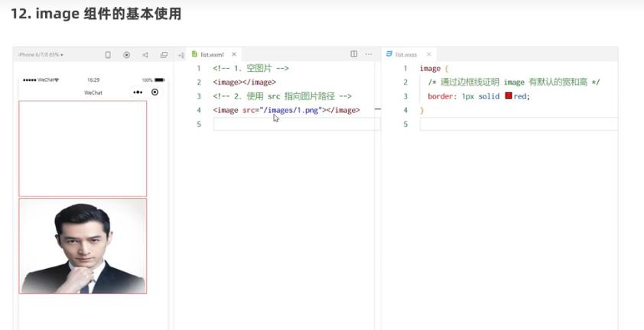Click the comment '通过边框线证明 image 有默认的宽和高'

513,82
